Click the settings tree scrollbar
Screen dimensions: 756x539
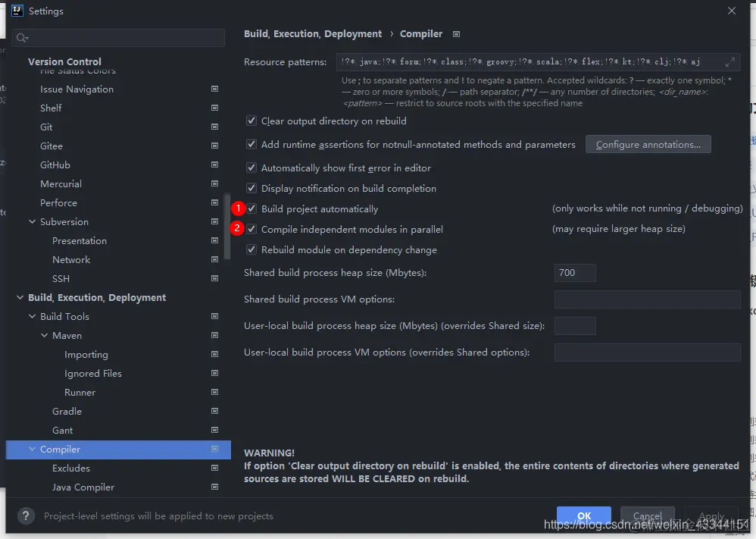[x=226, y=227]
